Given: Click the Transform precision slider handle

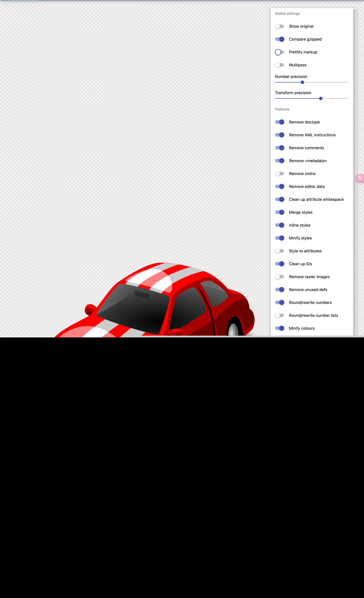Looking at the screenshot, I should [x=321, y=99].
